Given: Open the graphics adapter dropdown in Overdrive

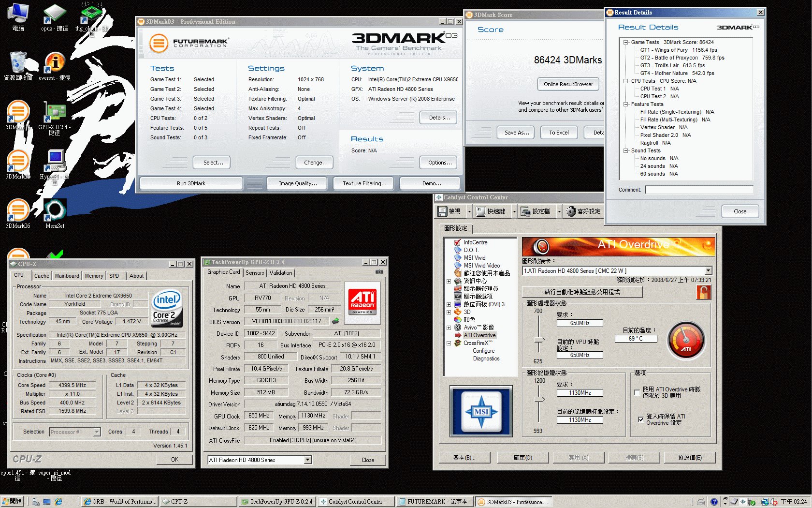Looking at the screenshot, I should tap(708, 270).
